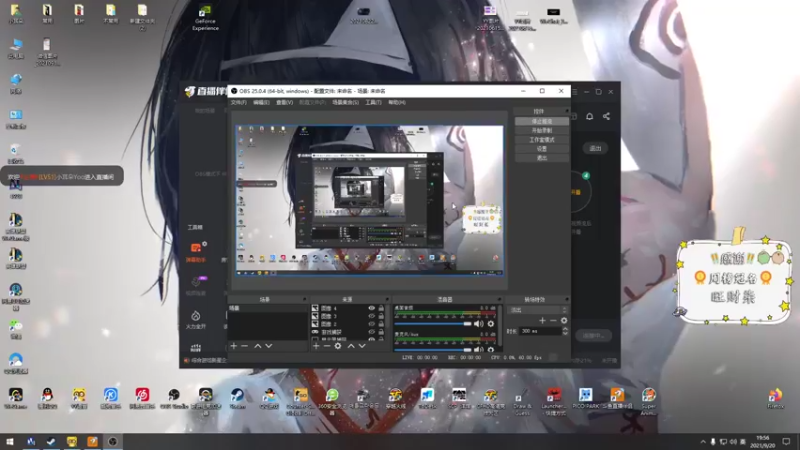The image size is (800, 450).
Task: Open the 编辑(E) menu in OBS
Action: click(x=261, y=103)
